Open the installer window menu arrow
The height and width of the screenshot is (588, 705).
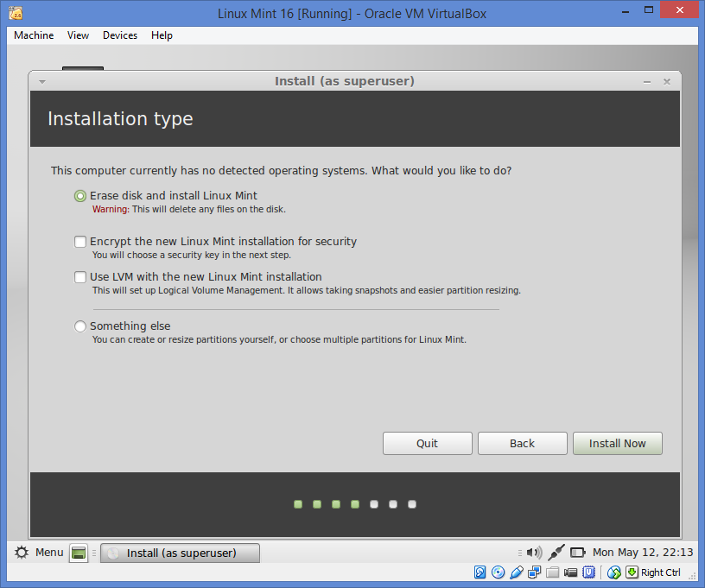point(42,82)
